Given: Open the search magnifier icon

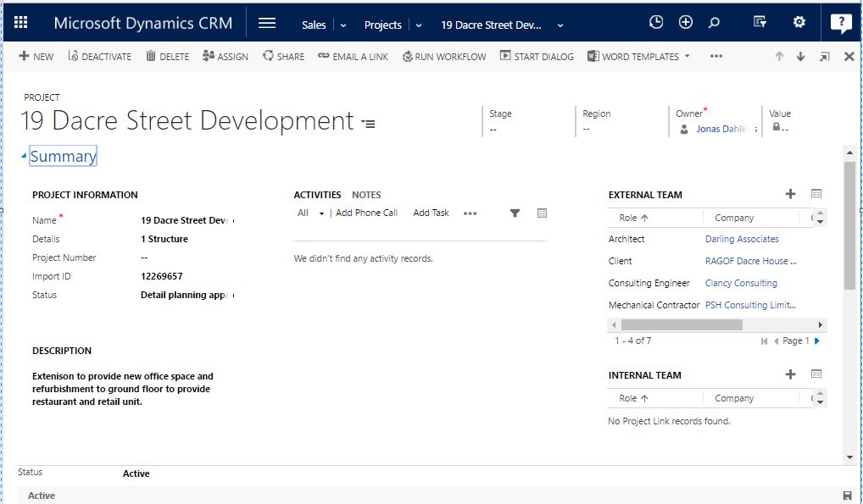Looking at the screenshot, I should pyautogui.click(x=714, y=23).
